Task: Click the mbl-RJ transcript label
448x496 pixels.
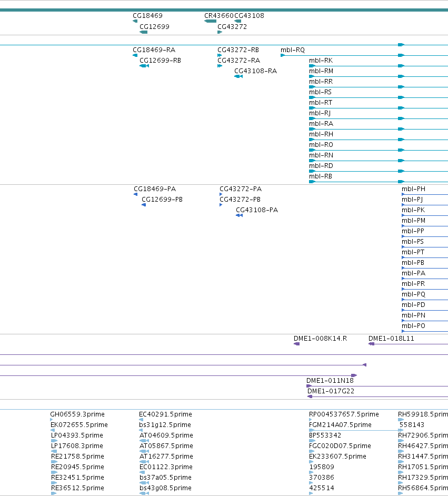Action: click(320, 113)
